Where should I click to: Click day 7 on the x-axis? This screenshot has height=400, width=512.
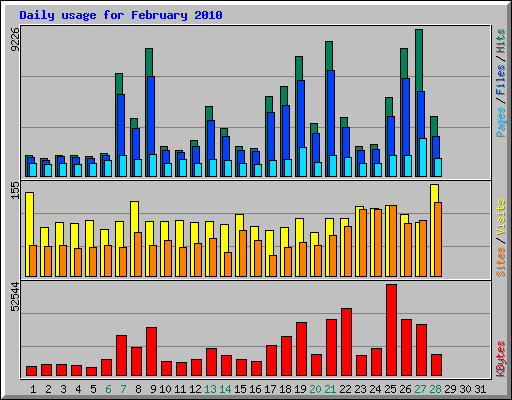pyautogui.click(x=123, y=389)
